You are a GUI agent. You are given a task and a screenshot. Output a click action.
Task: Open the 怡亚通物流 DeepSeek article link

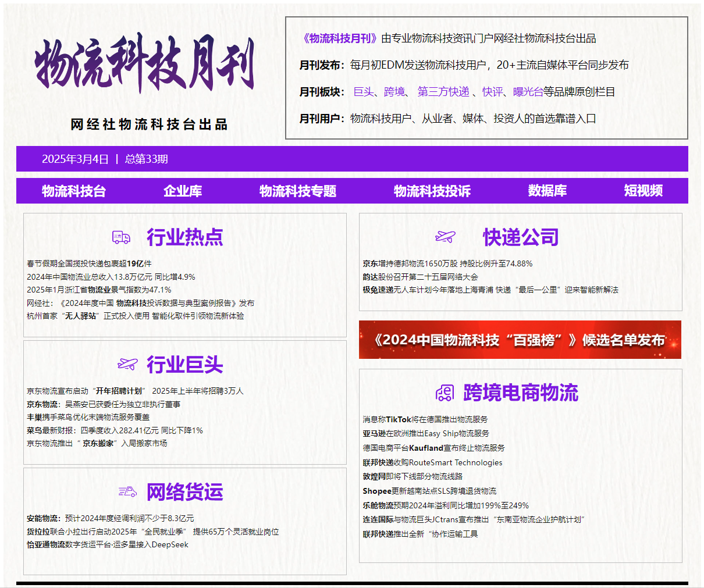(108, 545)
